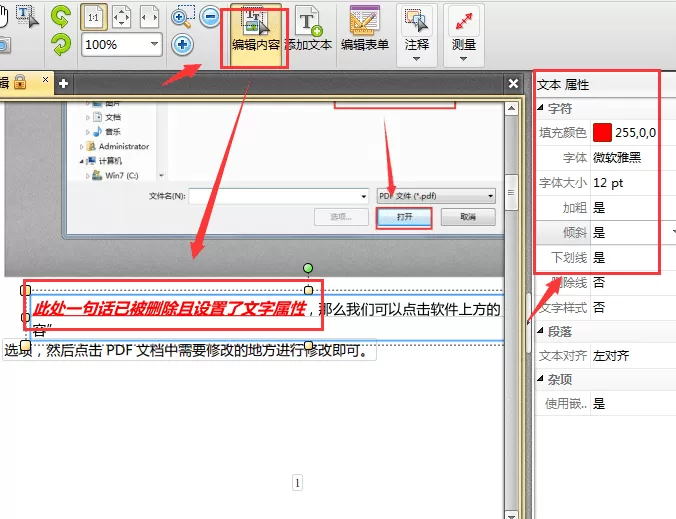Collapse the 杂项 miscellaneous section
The image size is (676, 519).
[541, 378]
